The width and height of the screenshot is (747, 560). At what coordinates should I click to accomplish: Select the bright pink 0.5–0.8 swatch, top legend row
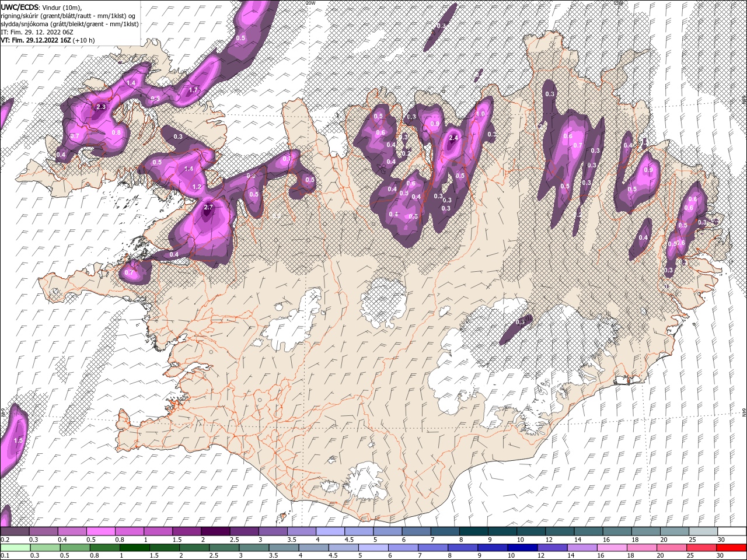[x=100, y=531]
